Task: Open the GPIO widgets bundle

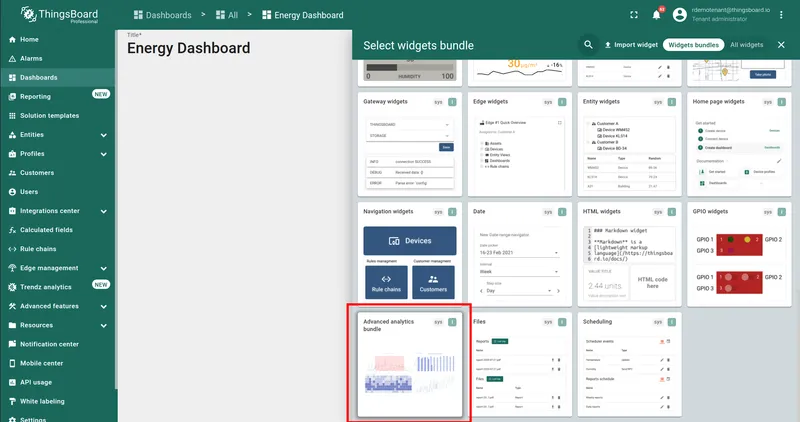Action: coord(739,255)
